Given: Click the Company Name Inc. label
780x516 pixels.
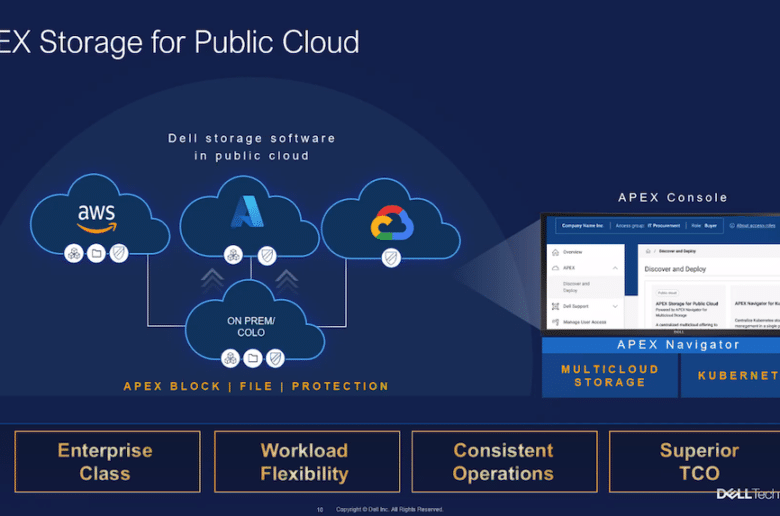Looking at the screenshot, I should click(x=583, y=225).
